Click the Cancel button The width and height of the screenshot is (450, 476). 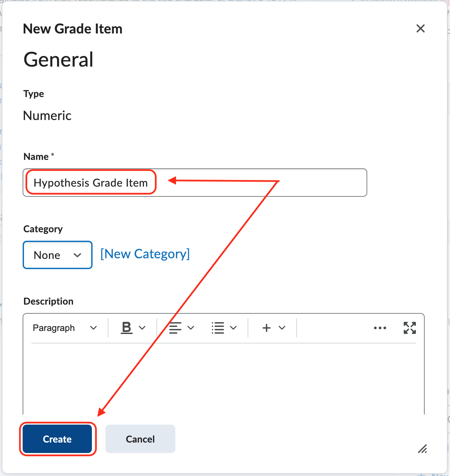coord(140,439)
